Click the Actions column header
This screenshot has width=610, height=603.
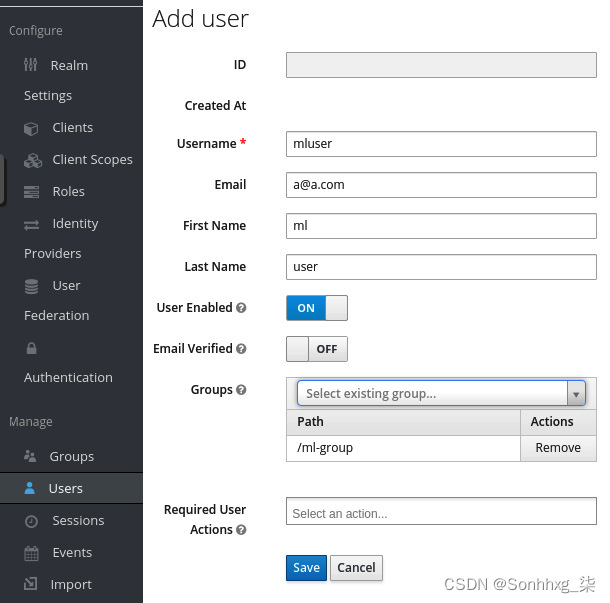click(558, 422)
